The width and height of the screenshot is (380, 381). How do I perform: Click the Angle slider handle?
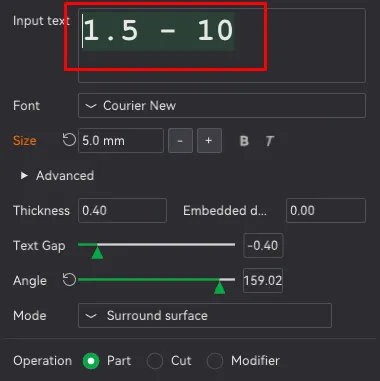pos(219,287)
